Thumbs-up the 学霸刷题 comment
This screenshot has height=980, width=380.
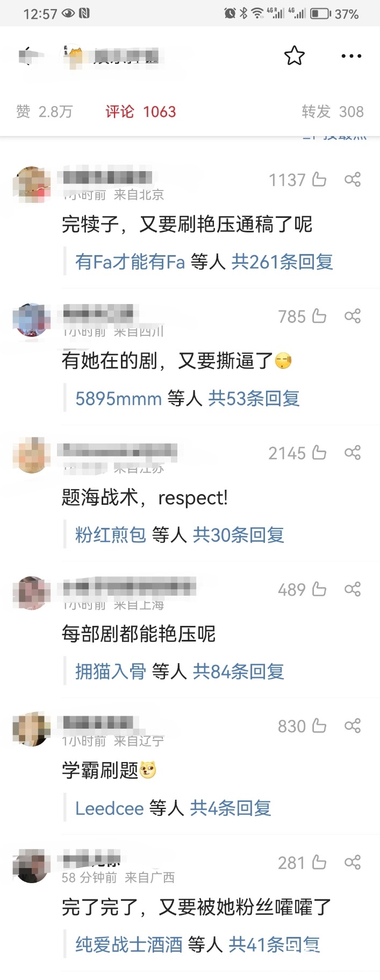pyautogui.click(x=319, y=726)
